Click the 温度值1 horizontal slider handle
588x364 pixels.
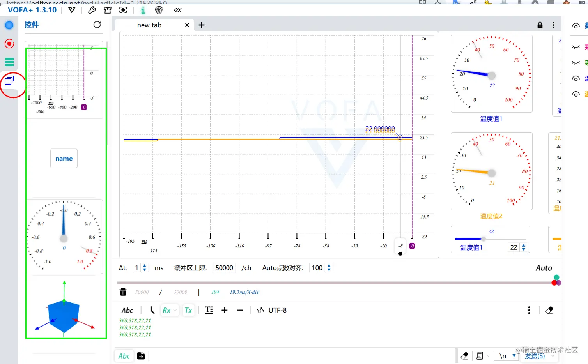(x=484, y=239)
